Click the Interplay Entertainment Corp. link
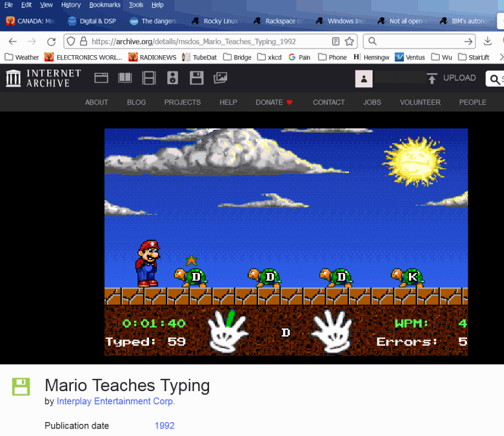Screen dimensions: 504x436 [116, 401]
